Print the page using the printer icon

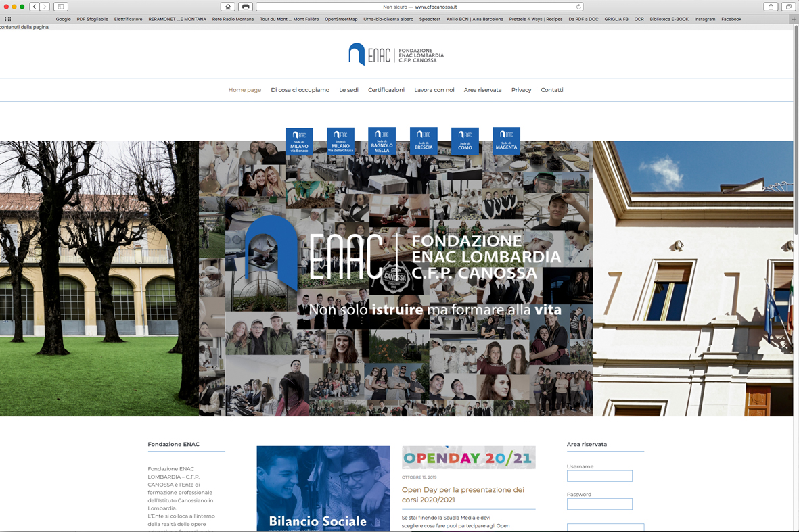coord(246,7)
